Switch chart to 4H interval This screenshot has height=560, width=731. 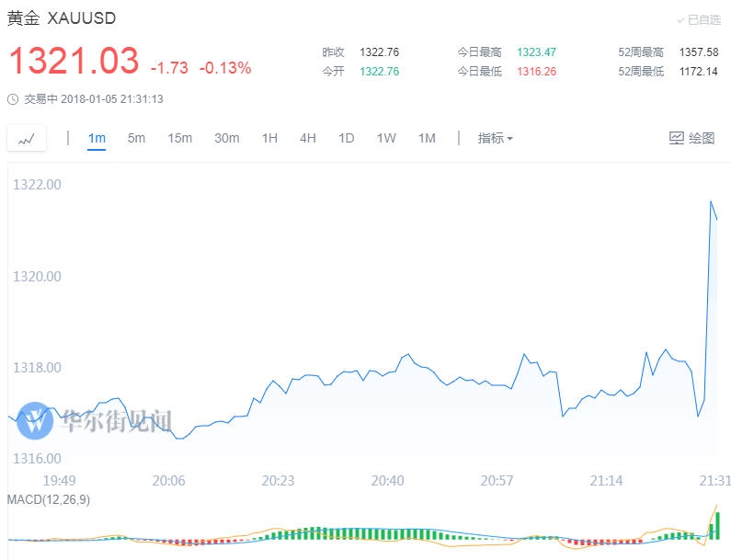pos(307,139)
